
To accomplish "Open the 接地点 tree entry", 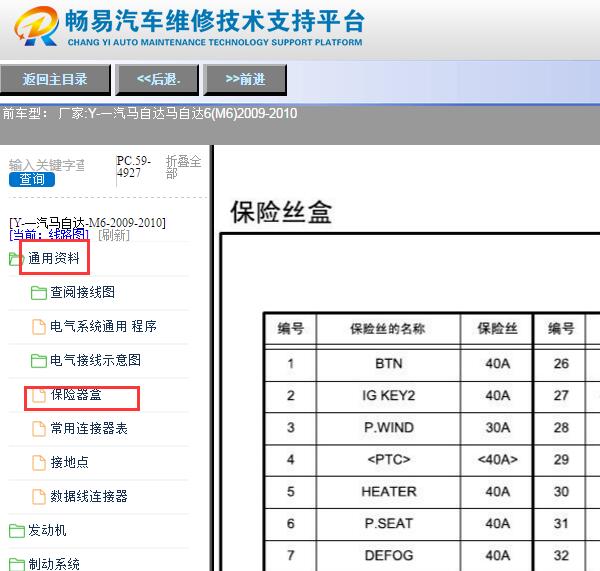I will (x=69, y=462).
